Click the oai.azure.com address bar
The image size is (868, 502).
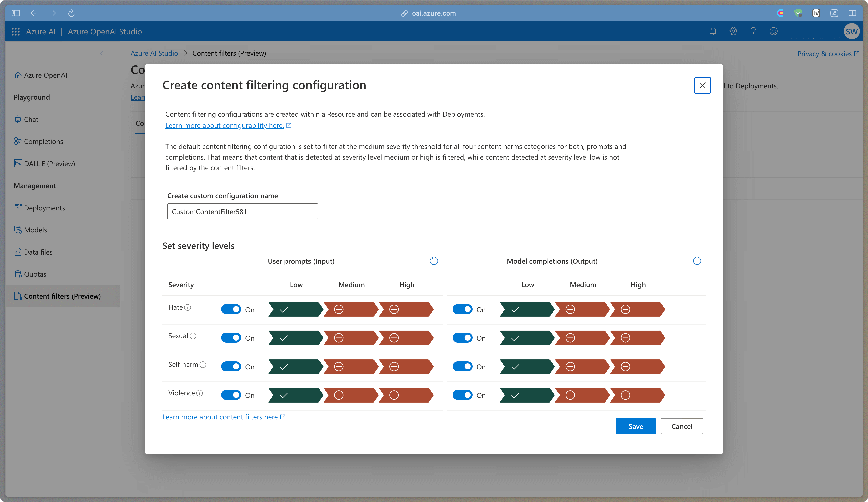point(429,13)
